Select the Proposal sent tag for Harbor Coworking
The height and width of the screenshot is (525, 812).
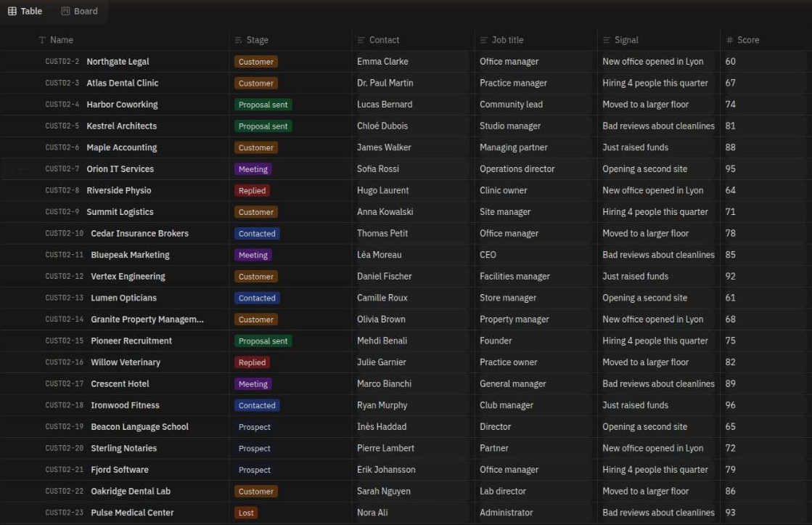pos(263,105)
